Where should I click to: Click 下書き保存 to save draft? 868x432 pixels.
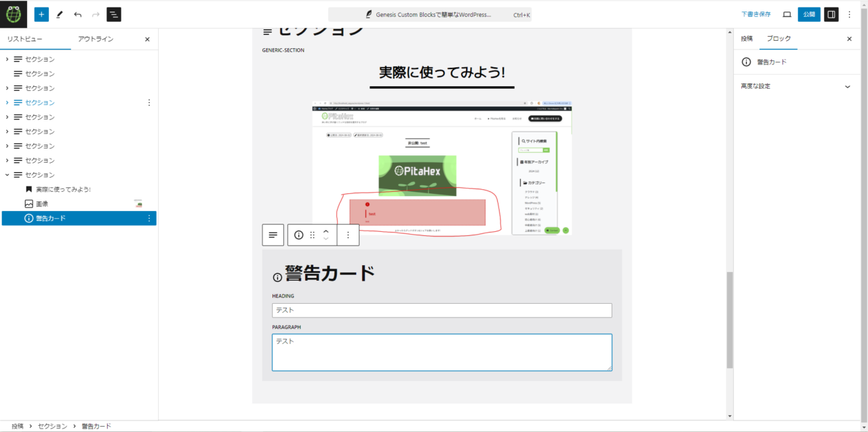coord(755,14)
